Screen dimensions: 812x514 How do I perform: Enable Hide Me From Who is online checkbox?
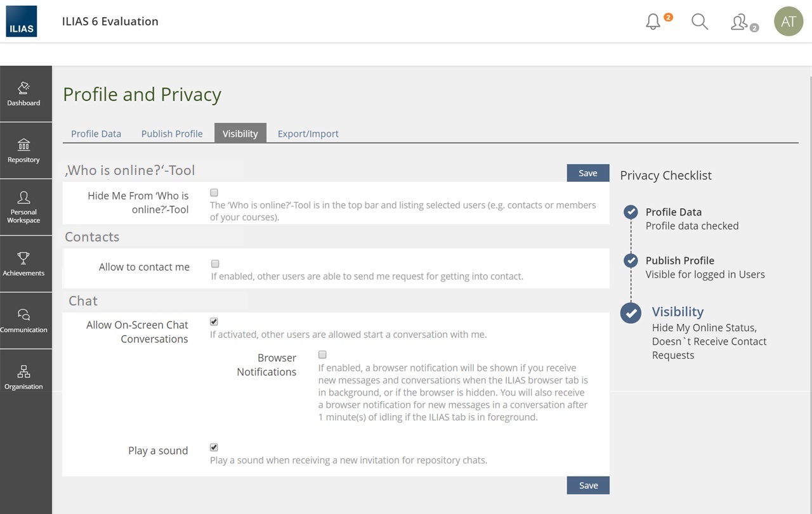pos(214,193)
